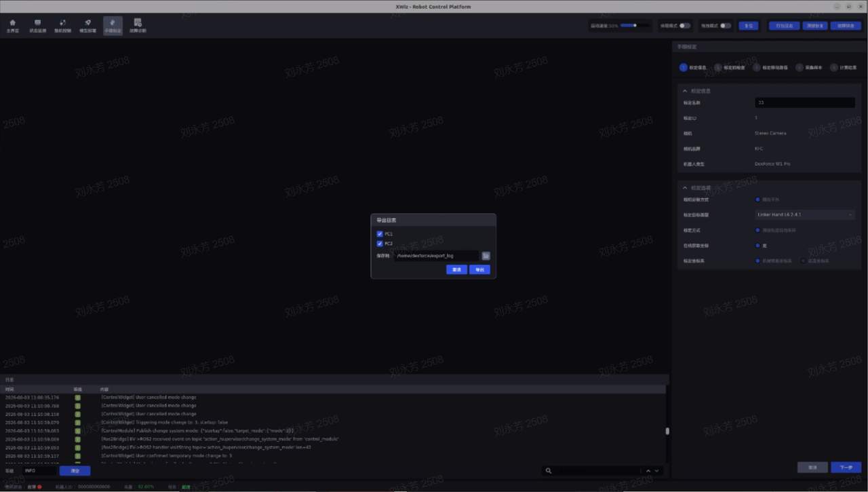868x492 pixels.
Task: Collapse the 标定信息 section
Action: coord(685,90)
